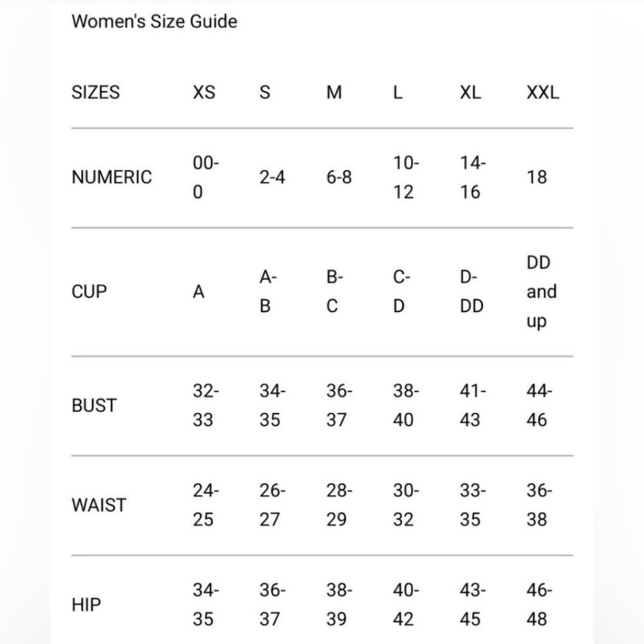Click the XS size column header
Screen dimensions: 644x644
[204, 93]
